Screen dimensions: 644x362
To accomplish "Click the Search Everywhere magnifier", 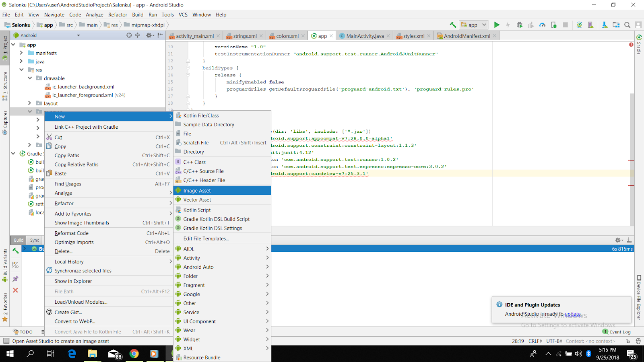I will coord(627,25).
